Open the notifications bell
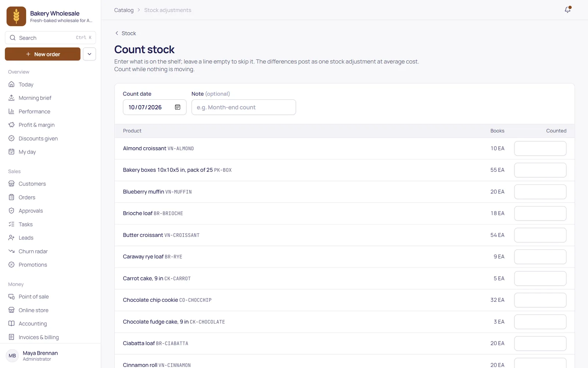This screenshot has height=368, width=588. (567, 10)
